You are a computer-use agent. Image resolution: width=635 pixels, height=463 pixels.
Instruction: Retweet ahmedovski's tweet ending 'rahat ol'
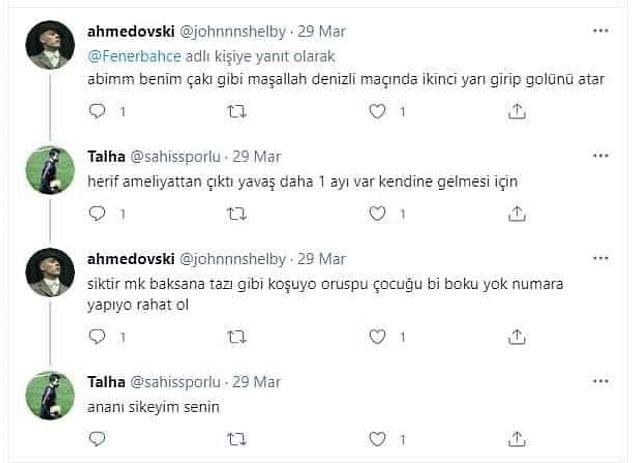click(x=237, y=337)
